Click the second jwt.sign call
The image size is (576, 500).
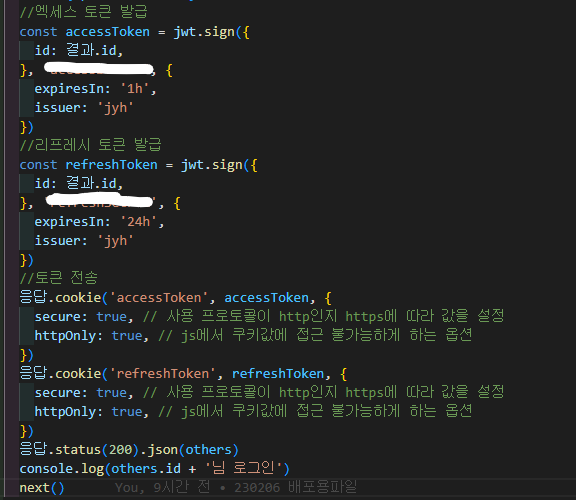(x=212, y=165)
